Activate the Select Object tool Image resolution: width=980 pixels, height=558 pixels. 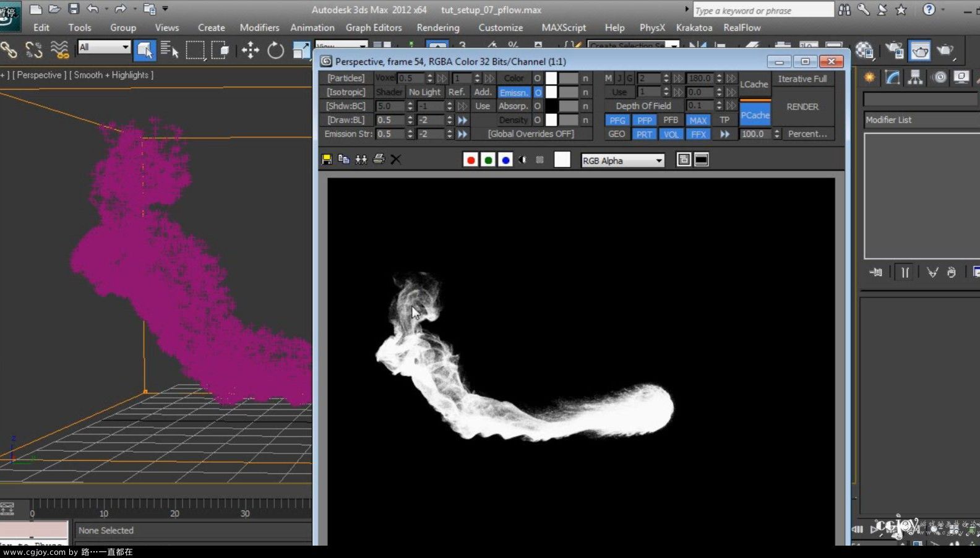point(145,50)
